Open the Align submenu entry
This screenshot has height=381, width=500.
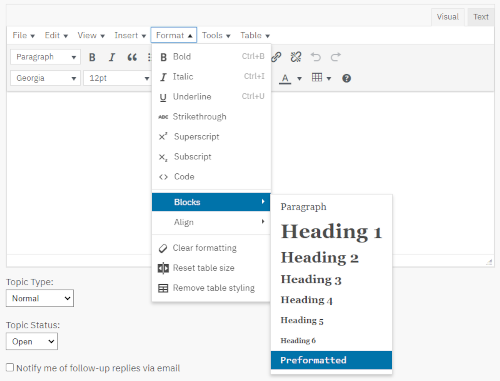pyautogui.click(x=211, y=222)
